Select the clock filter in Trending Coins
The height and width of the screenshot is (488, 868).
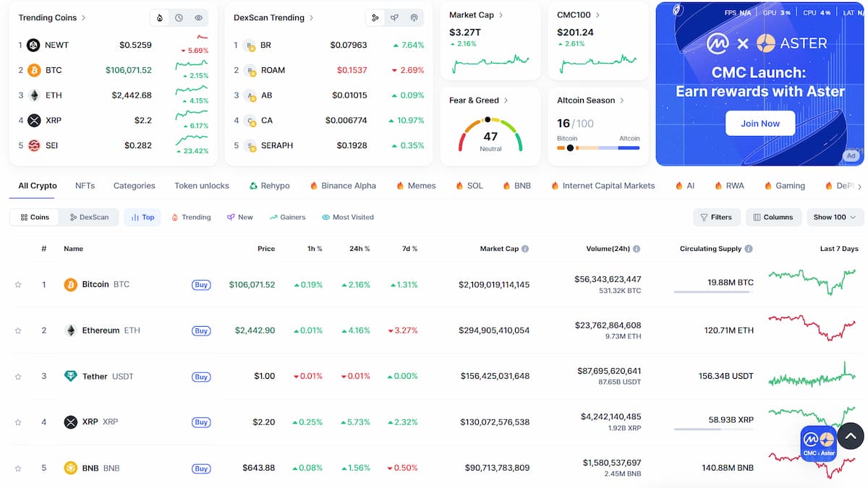(x=179, y=17)
